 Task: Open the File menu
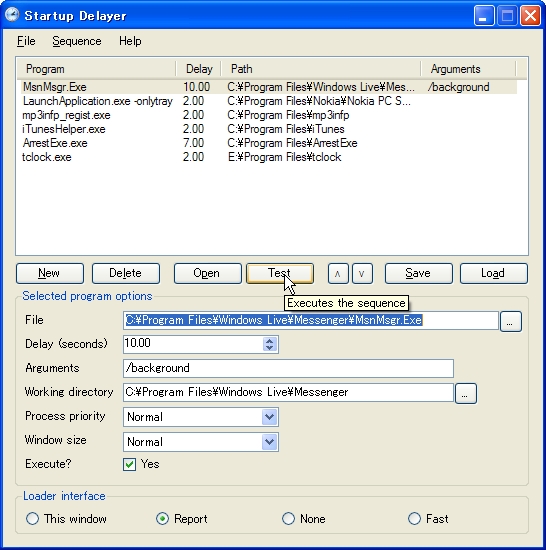[26, 41]
